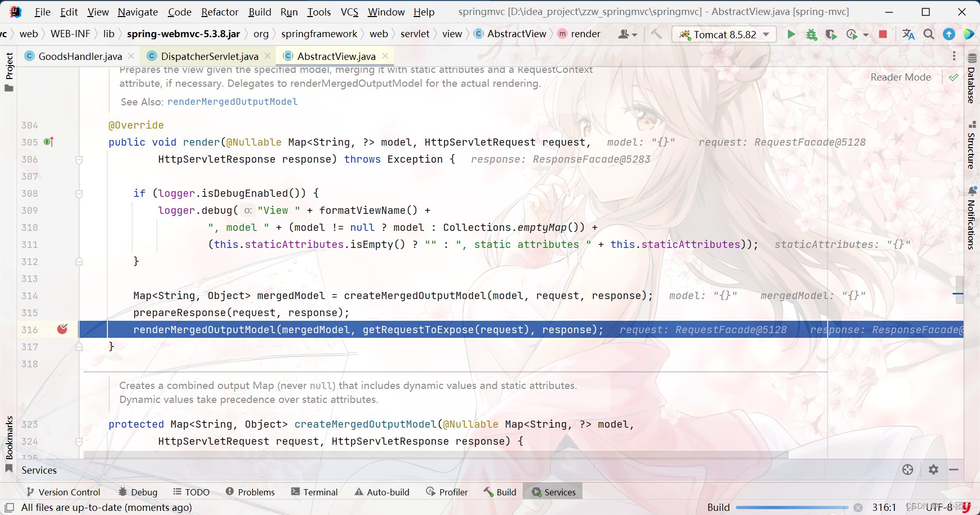Click the render method breadcrumb
Screen dimensions: 980x515
579,34
